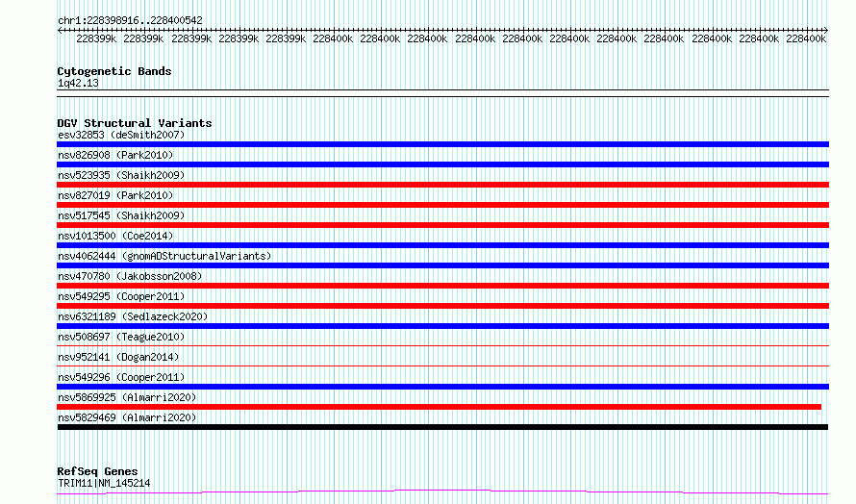The image size is (856, 504).
Task: Open variant nsv470780 (Jakobsson2008) label
Action: click(x=130, y=276)
